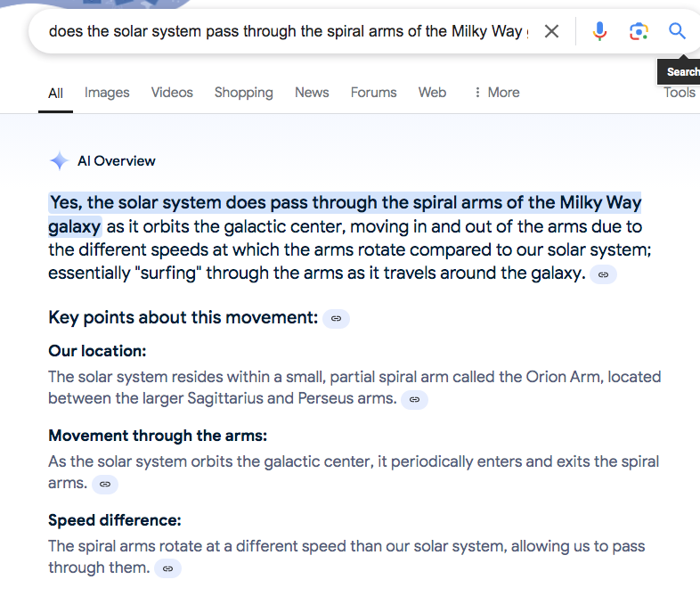Open Google Lens image search
Screen dimensions: 700x596
[x=639, y=32]
